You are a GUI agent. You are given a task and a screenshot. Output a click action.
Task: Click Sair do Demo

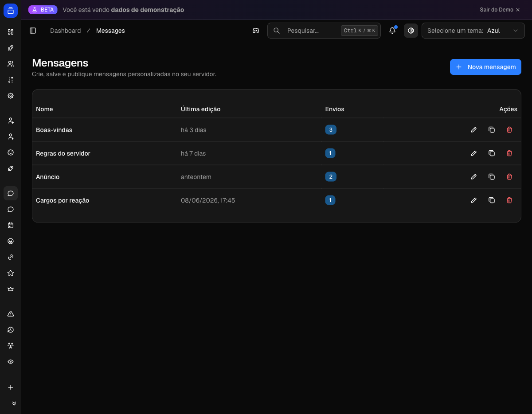[x=500, y=10]
